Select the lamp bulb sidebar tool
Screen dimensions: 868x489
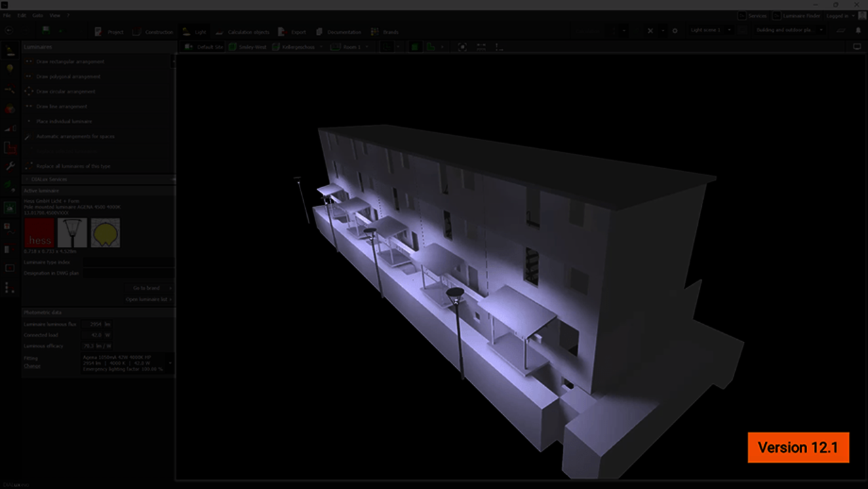click(x=9, y=69)
